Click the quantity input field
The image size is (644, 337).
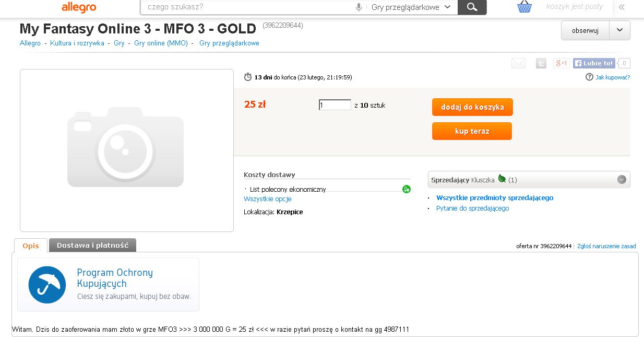(x=335, y=105)
